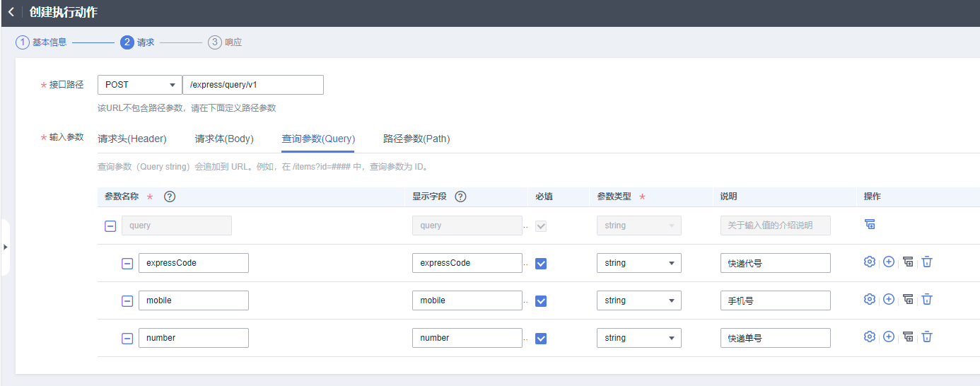Click the 参数类型 column header
Viewport: 980px width, 386px height.
[x=614, y=197]
